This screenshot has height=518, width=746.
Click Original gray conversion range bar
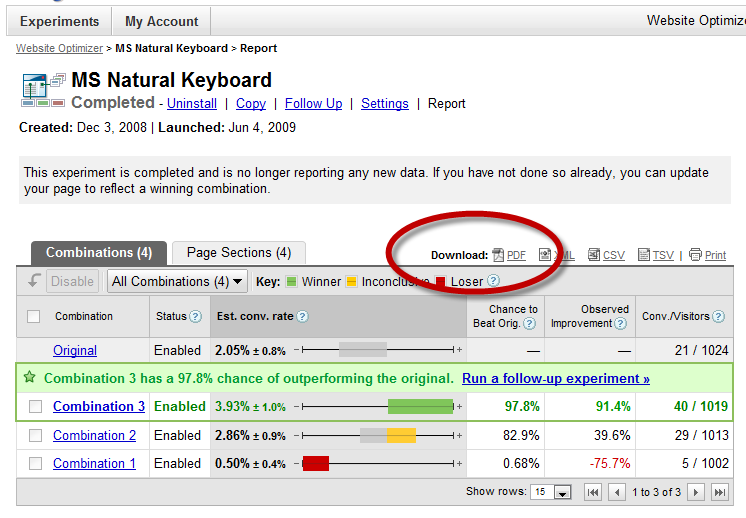tap(363, 350)
